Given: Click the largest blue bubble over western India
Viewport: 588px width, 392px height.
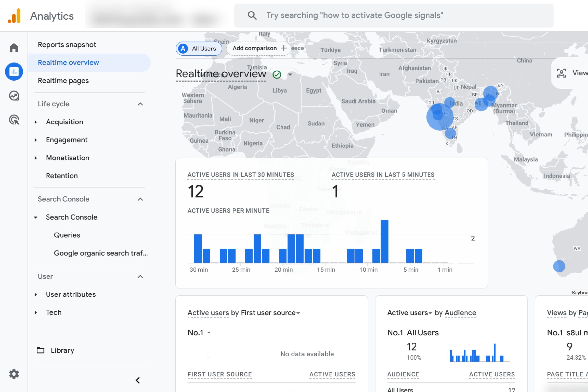Looking at the screenshot, I should pyautogui.click(x=440, y=117).
